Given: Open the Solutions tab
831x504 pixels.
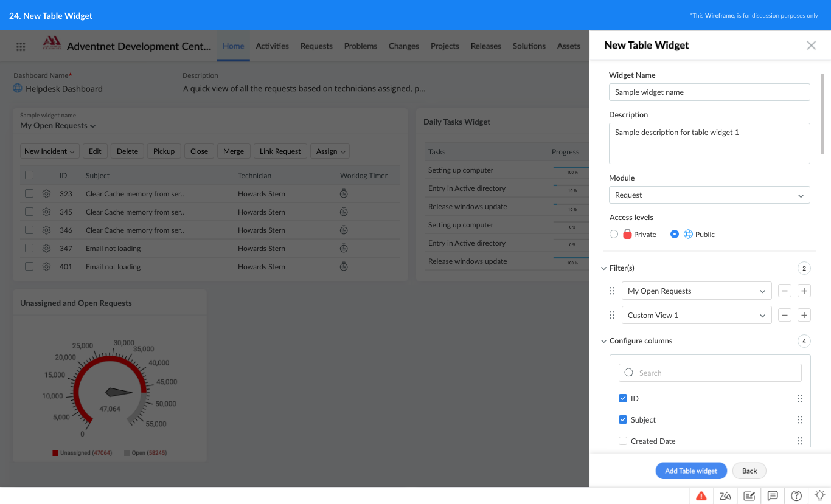Looking at the screenshot, I should [x=529, y=46].
